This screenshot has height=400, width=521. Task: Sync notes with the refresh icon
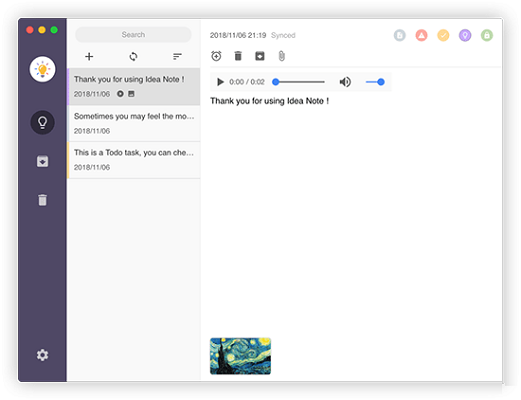coord(133,57)
